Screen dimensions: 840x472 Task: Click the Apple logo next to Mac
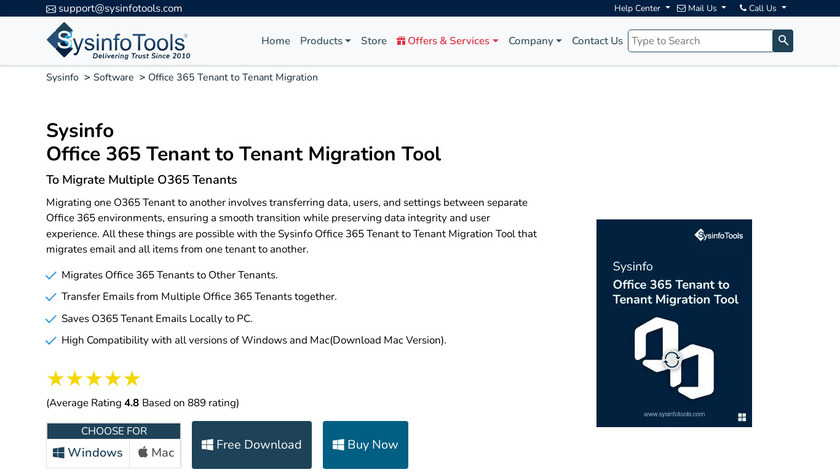click(143, 452)
